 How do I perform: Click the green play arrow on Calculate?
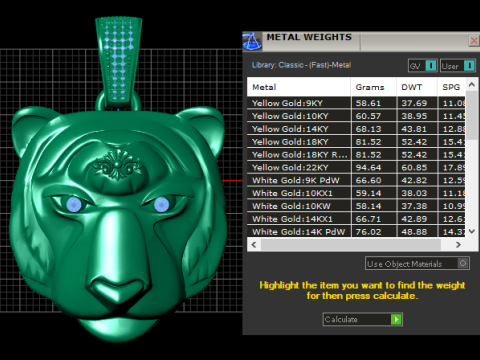396,319
